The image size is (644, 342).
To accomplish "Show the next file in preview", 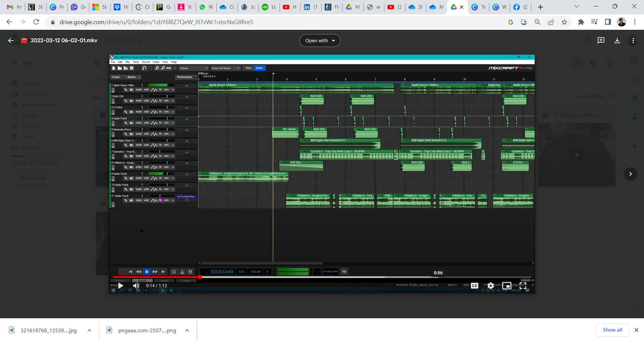I will pos(630,174).
